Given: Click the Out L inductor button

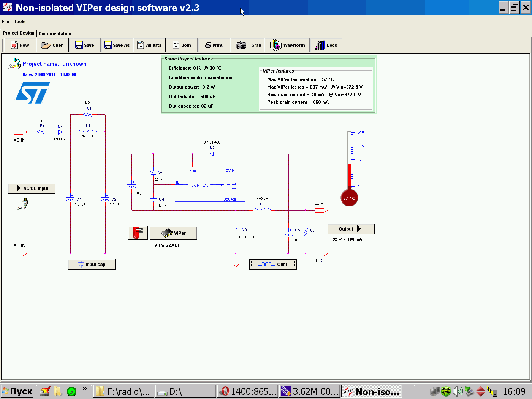Looking at the screenshot, I should pos(273,264).
